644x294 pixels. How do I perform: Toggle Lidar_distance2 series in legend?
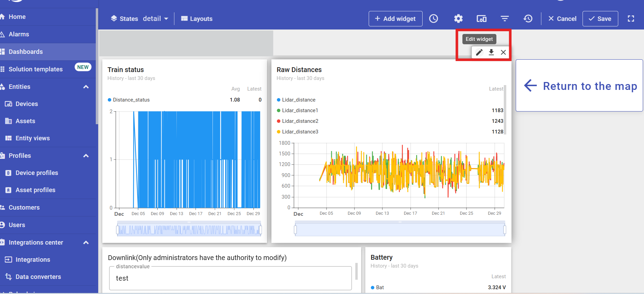pos(300,121)
